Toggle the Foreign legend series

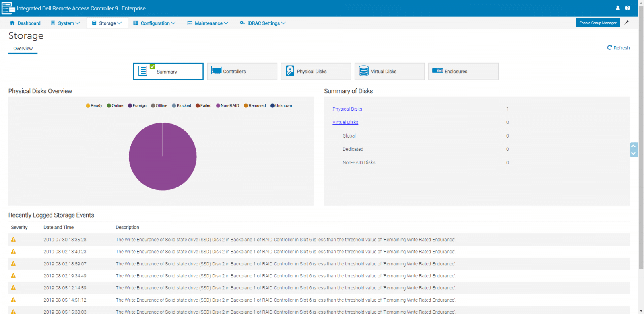click(137, 106)
